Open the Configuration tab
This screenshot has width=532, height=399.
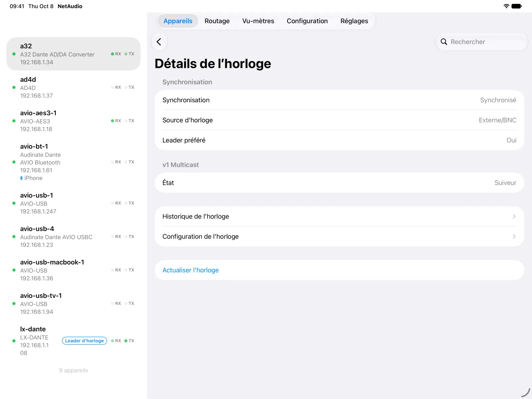(307, 21)
